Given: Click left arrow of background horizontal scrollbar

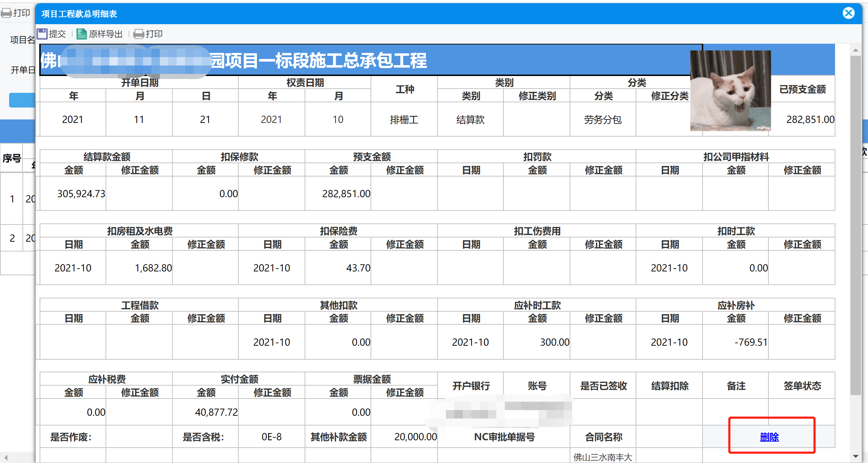Looking at the screenshot, I should 6,457.
